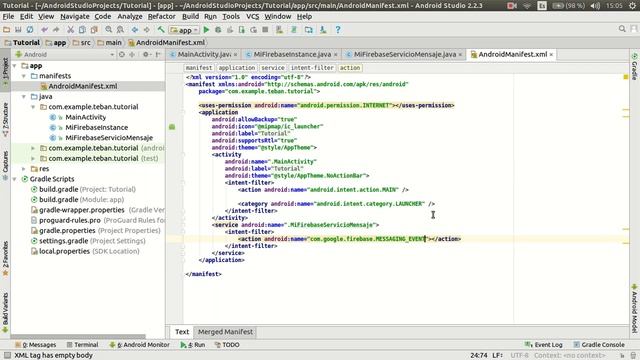Open the Merged Manifest tab
This screenshot has width=640, height=360.
click(225, 332)
